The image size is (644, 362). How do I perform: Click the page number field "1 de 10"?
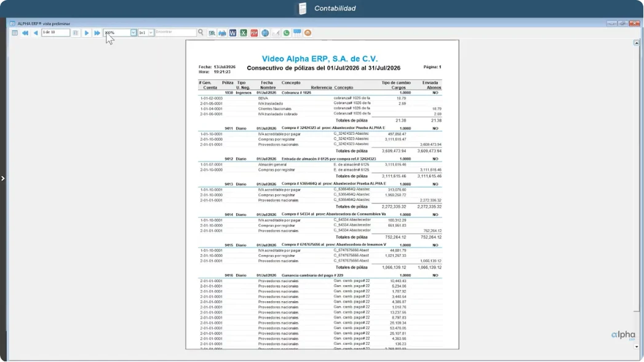click(x=55, y=33)
